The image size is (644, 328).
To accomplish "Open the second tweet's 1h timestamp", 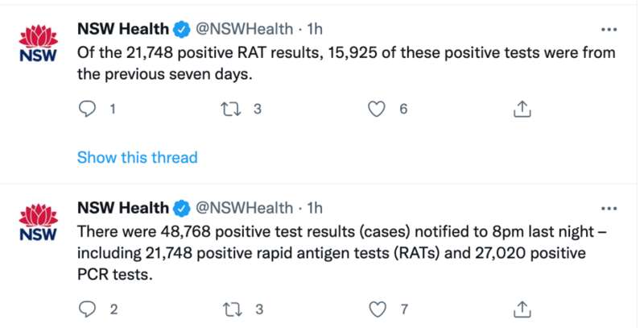I will pos(314,208).
